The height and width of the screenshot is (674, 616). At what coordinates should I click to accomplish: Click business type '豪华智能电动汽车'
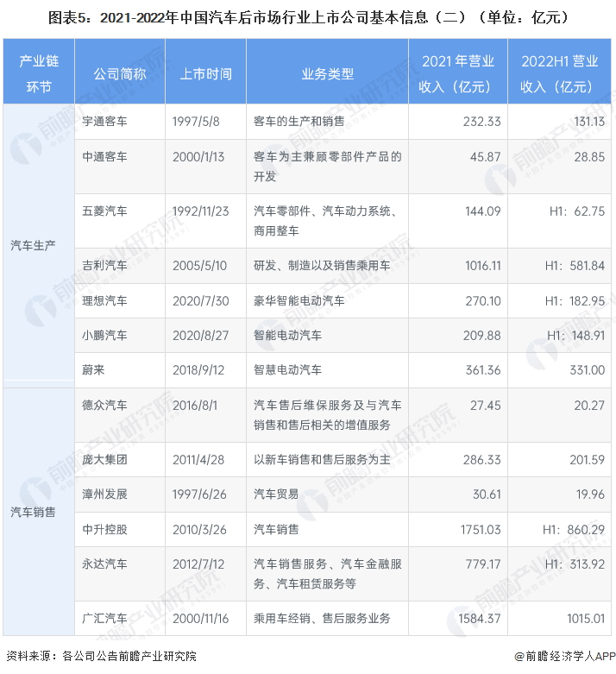click(x=299, y=300)
